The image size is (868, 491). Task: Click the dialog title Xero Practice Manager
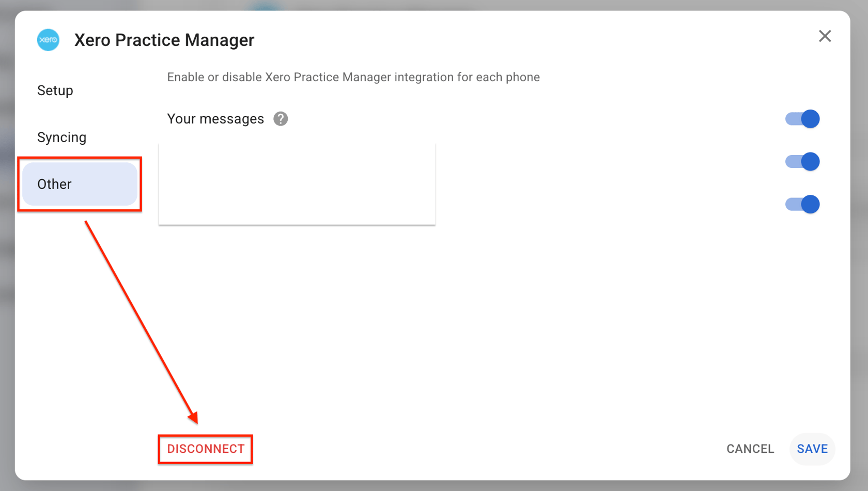(164, 40)
